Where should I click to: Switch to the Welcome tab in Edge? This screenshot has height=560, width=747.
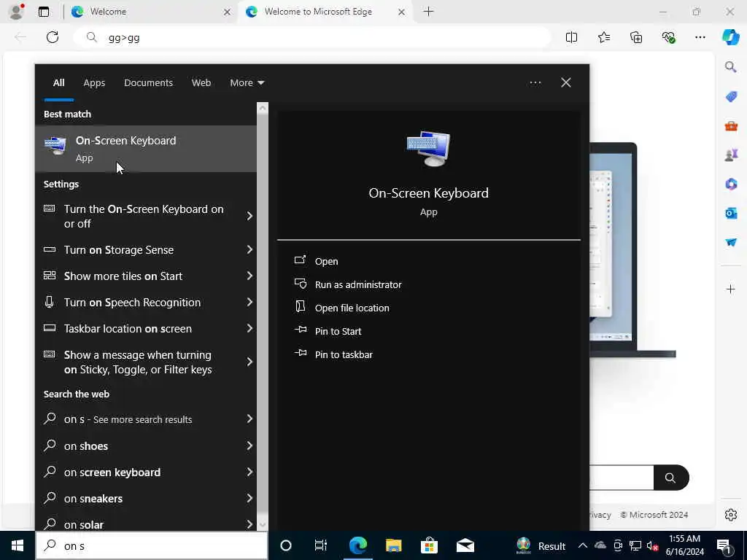150,12
